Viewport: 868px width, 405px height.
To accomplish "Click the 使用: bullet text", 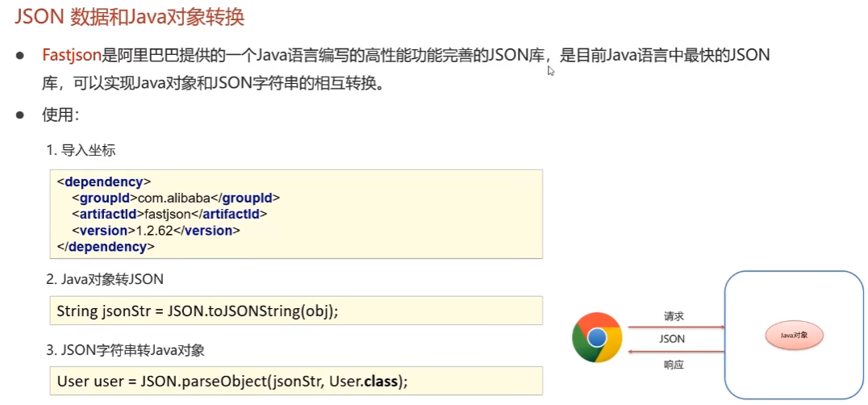I will tap(61, 115).
